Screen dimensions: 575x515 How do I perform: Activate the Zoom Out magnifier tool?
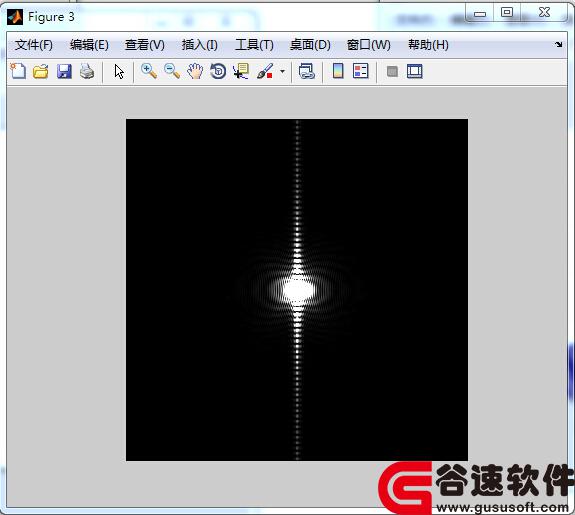click(x=172, y=71)
